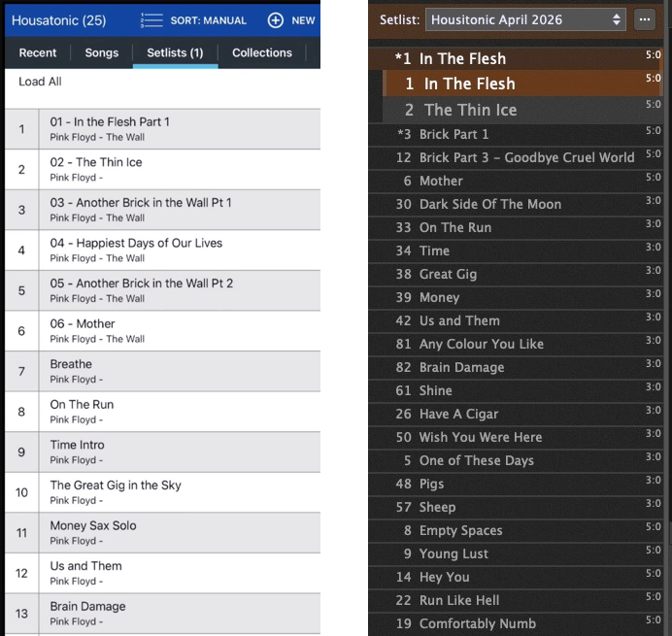This screenshot has width=672, height=636.
Task: Select 38 Great Gig in setlist
Action: [516, 274]
